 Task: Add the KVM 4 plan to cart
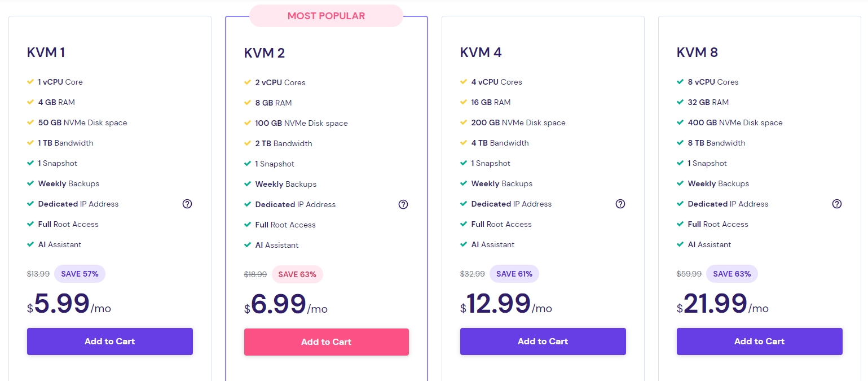(543, 341)
